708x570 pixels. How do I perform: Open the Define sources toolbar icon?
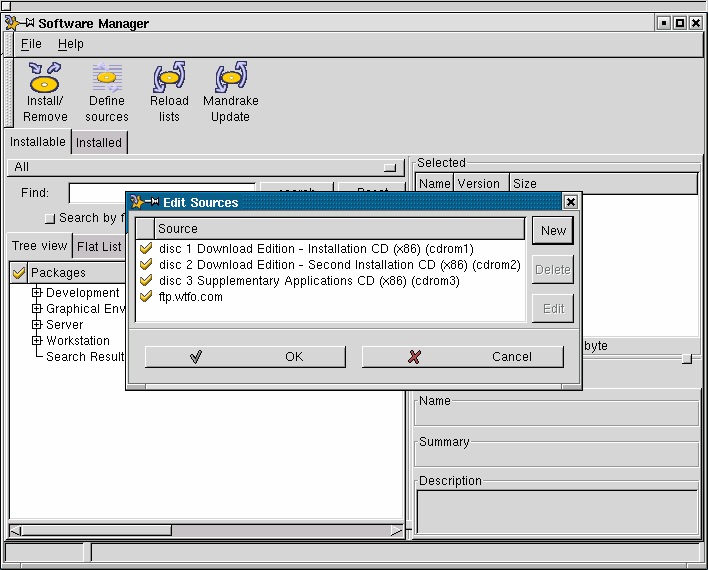pos(107,92)
